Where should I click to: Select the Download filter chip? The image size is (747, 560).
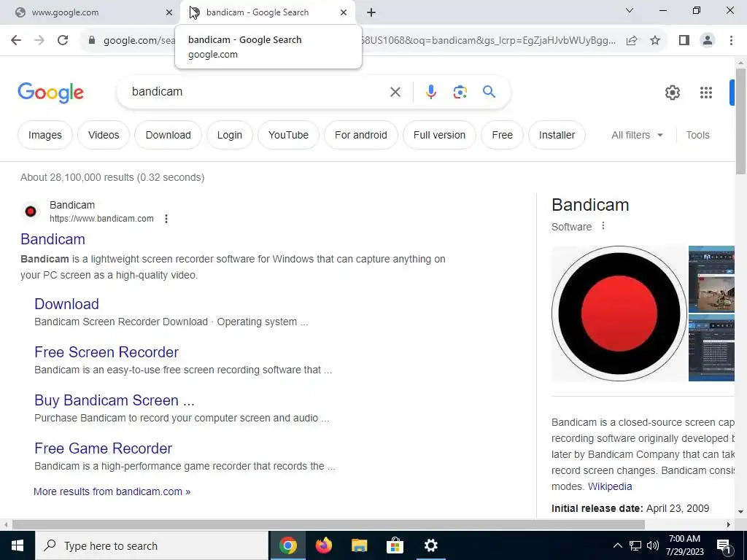169,135
